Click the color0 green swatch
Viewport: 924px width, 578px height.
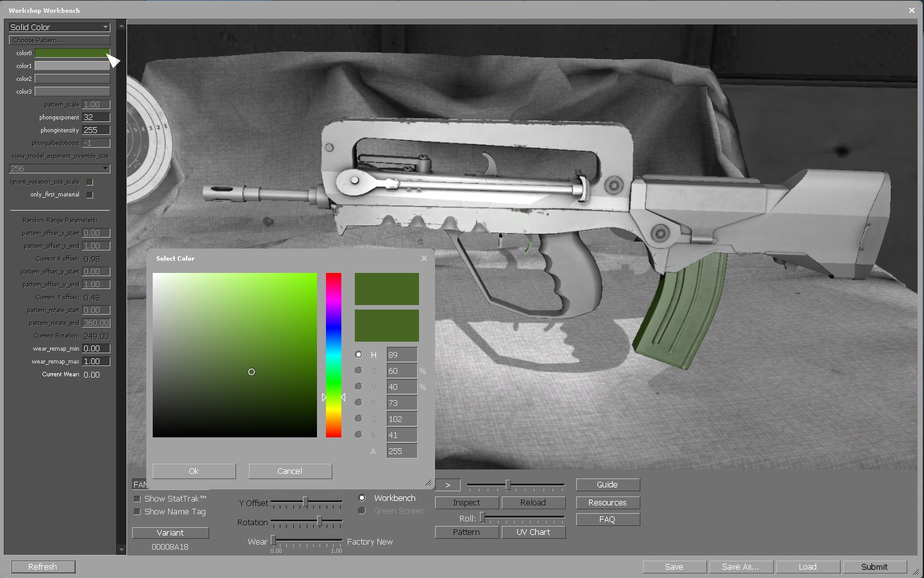point(72,53)
